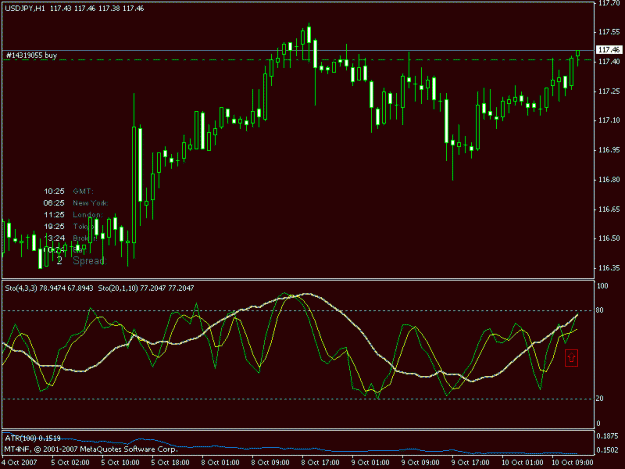The image size is (625, 469).
Task: Click the 19:25 Tokyo time value
Action: click(54, 226)
